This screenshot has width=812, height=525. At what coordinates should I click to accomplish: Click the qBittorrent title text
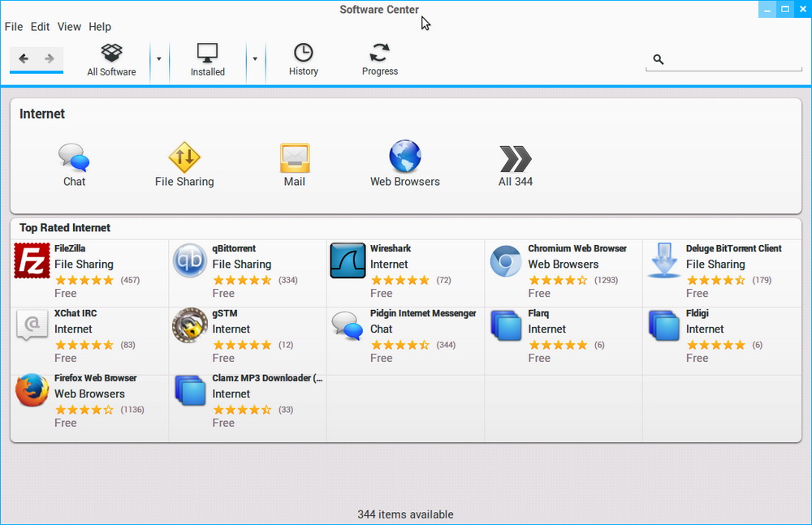click(234, 248)
